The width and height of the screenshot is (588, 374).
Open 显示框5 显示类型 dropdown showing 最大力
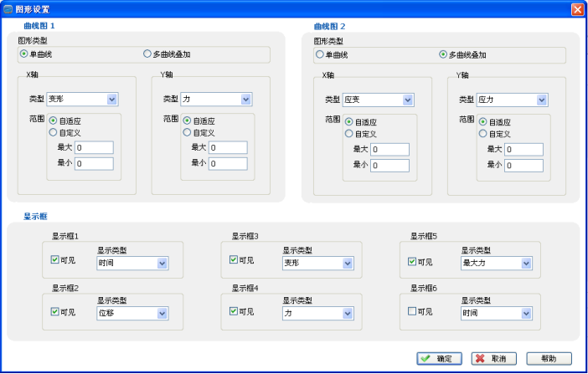(527, 264)
